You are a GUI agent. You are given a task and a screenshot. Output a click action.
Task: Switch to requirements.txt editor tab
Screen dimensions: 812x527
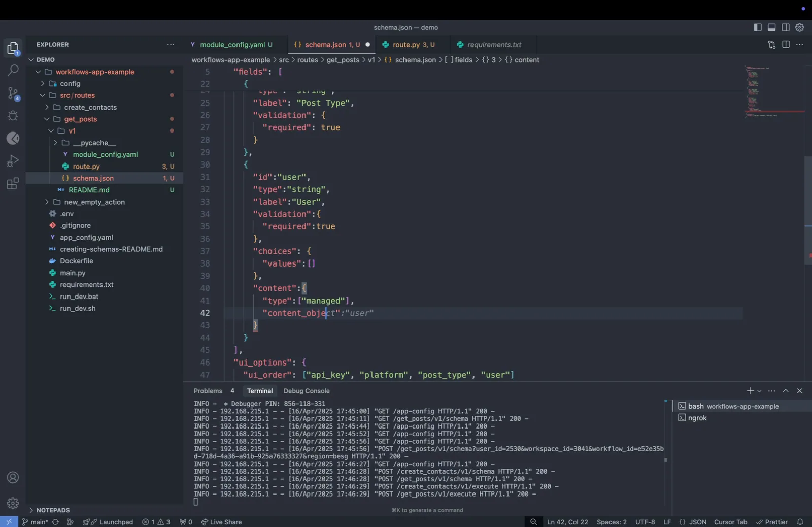click(494, 45)
